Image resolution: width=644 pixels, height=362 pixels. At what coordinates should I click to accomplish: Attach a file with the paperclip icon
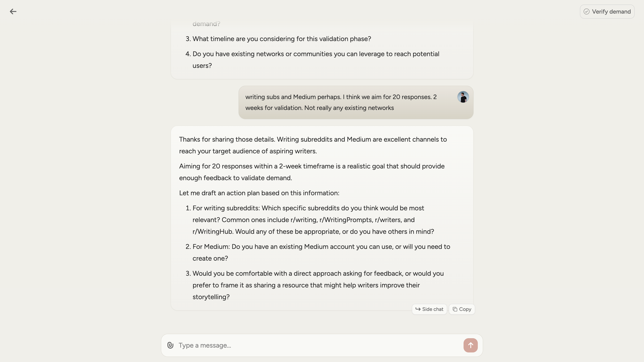170,345
